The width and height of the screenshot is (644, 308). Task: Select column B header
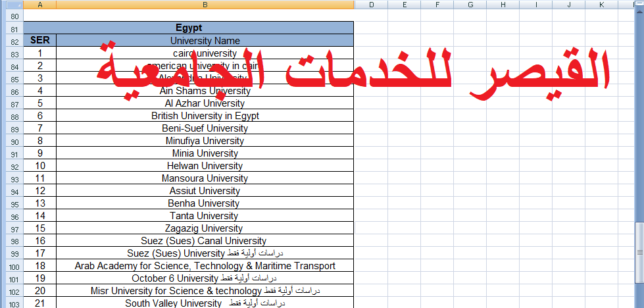[205, 5]
